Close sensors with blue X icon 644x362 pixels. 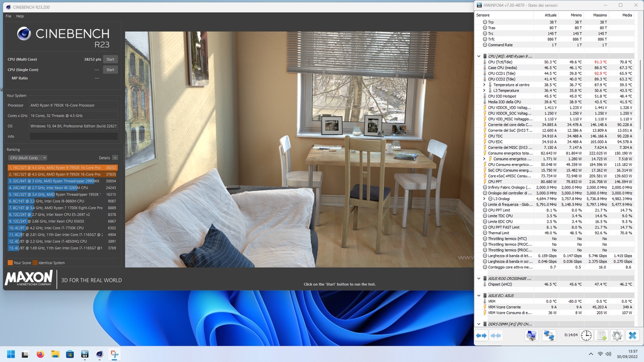(x=632, y=335)
